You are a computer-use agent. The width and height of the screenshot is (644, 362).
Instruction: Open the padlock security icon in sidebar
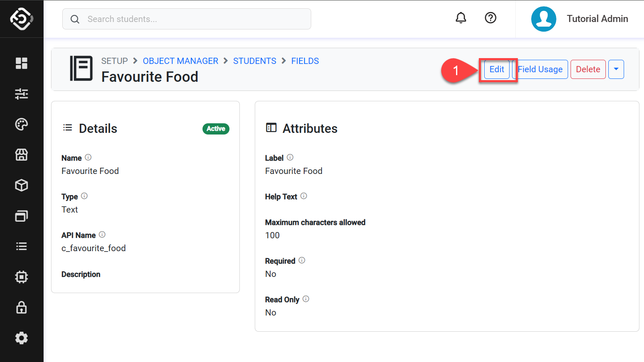pyautogui.click(x=22, y=308)
